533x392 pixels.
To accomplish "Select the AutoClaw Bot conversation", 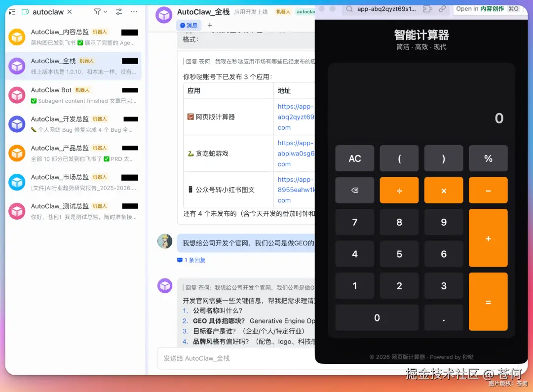I will pos(73,95).
